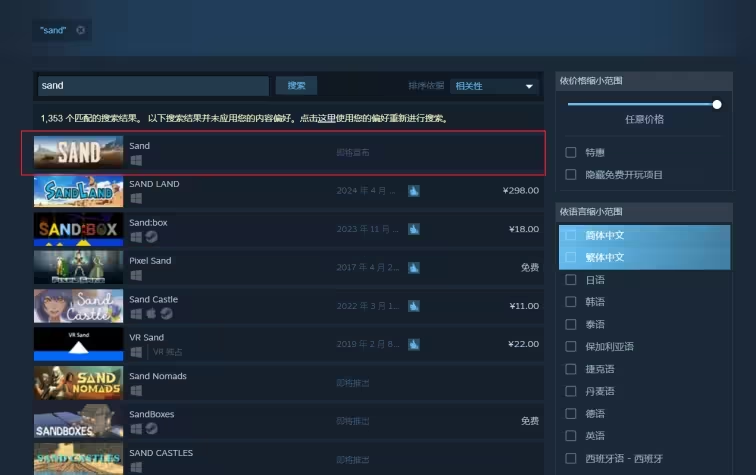
Task: Check the 西班牙语 - 西班牙 filter
Action: (571, 458)
